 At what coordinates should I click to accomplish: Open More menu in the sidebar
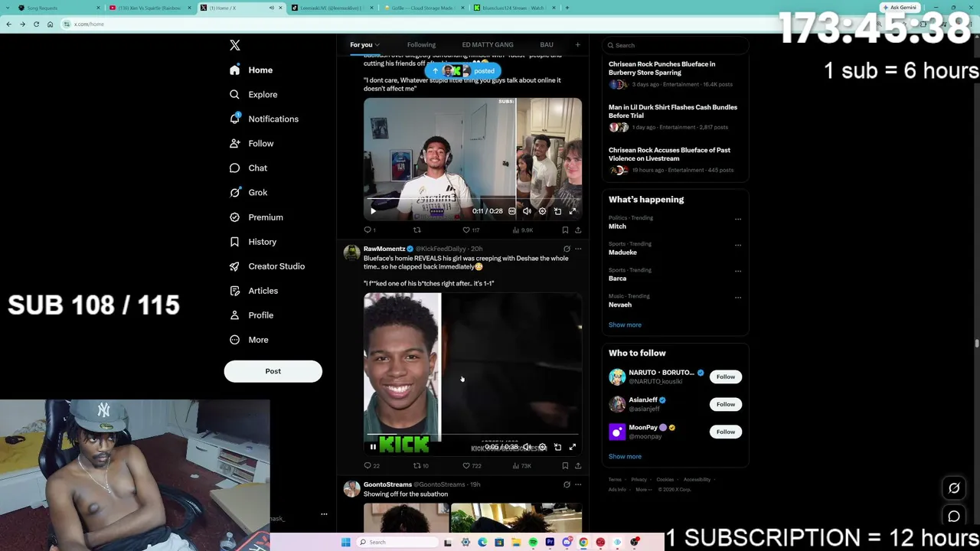[249, 339]
